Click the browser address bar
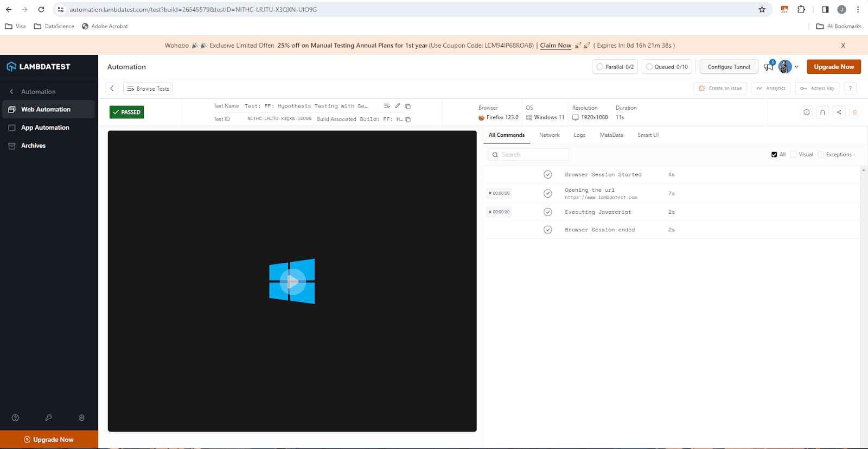Screen dimensions: 868x449 click(407, 9)
